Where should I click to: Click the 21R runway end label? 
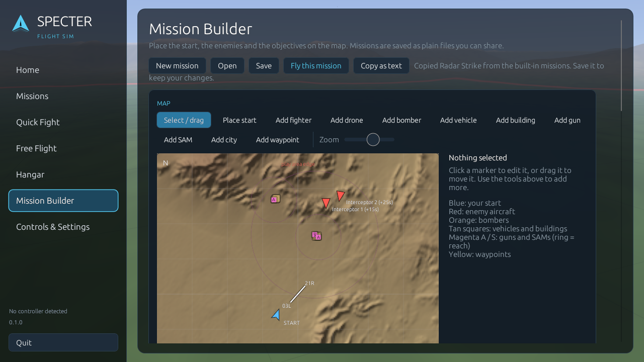click(x=309, y=284)
